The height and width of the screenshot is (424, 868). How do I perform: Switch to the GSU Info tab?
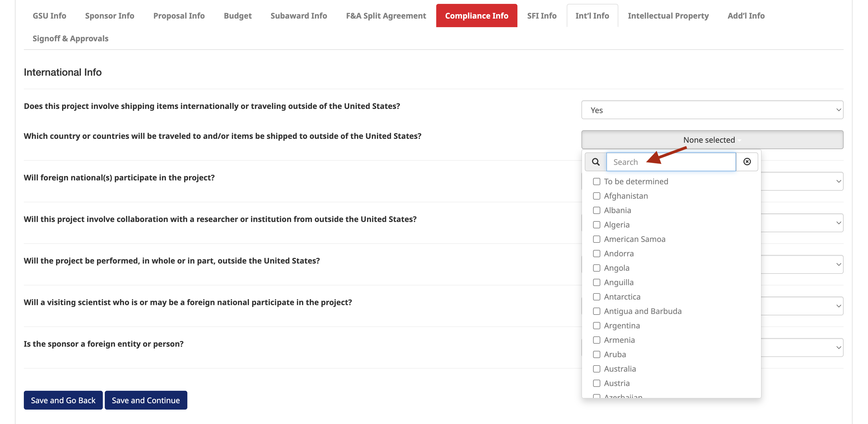pyautogui.click(x=49, y=16)
